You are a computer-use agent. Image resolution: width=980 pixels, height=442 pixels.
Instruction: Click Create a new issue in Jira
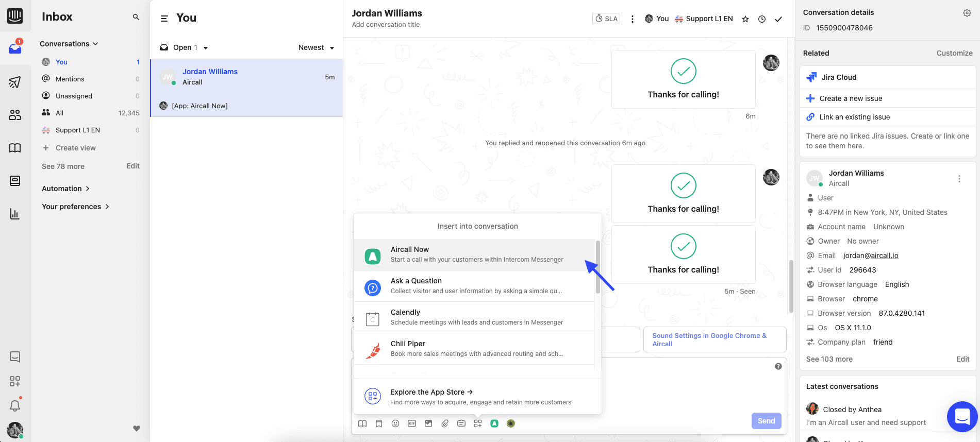click(x=851, y=98)
